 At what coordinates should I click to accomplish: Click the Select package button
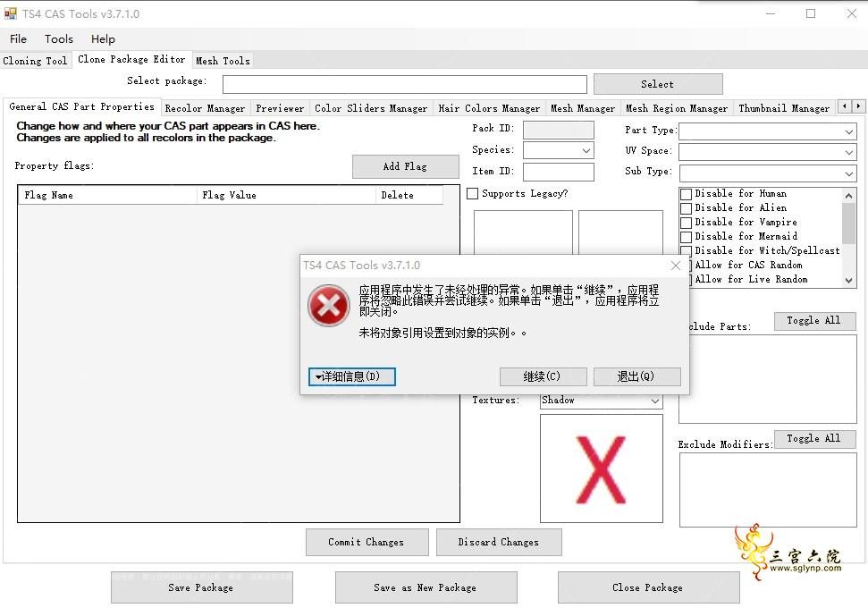point(658,84)
